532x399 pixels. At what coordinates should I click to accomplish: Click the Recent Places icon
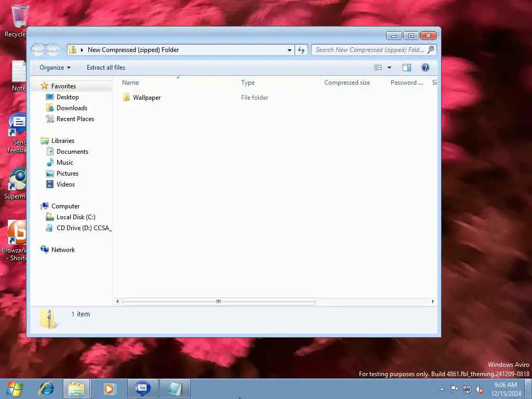pyautogui.click(x=50, y=119)
